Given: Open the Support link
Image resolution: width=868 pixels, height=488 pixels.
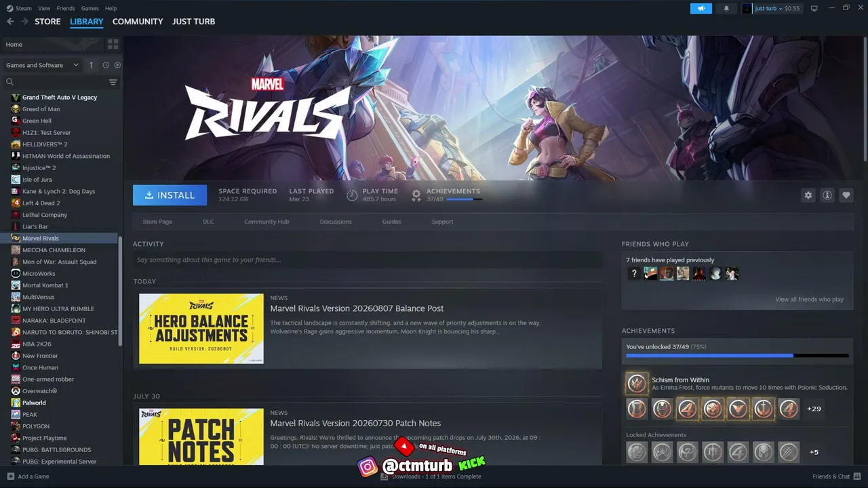Looking at the screenshot, I should [442, 222].
